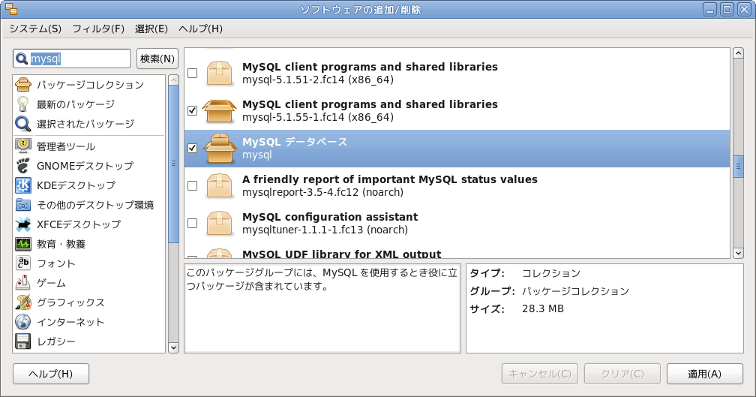
Task: Select GNOMEデスクトップ category label
Action: click(x=85, y=166)
